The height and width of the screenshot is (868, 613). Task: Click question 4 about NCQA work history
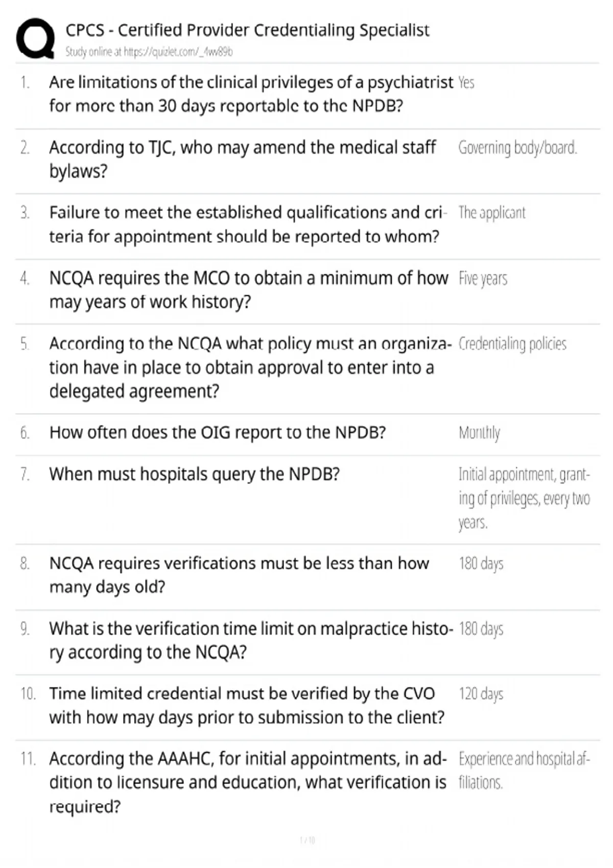249,290
